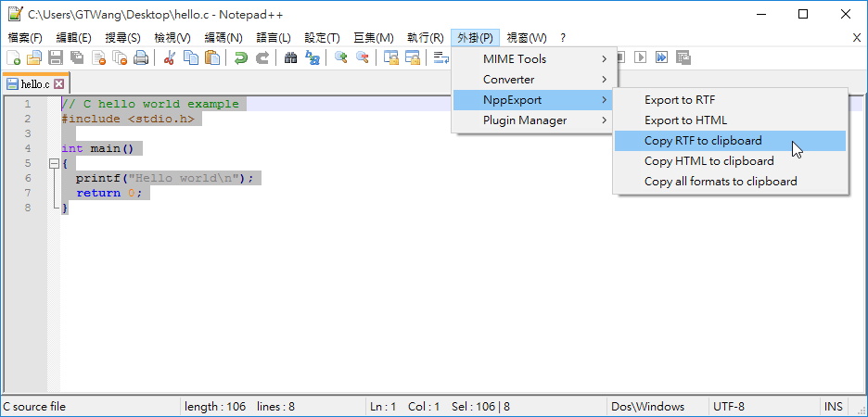Copy the selection from the toolbar

(x=191, y=57)
